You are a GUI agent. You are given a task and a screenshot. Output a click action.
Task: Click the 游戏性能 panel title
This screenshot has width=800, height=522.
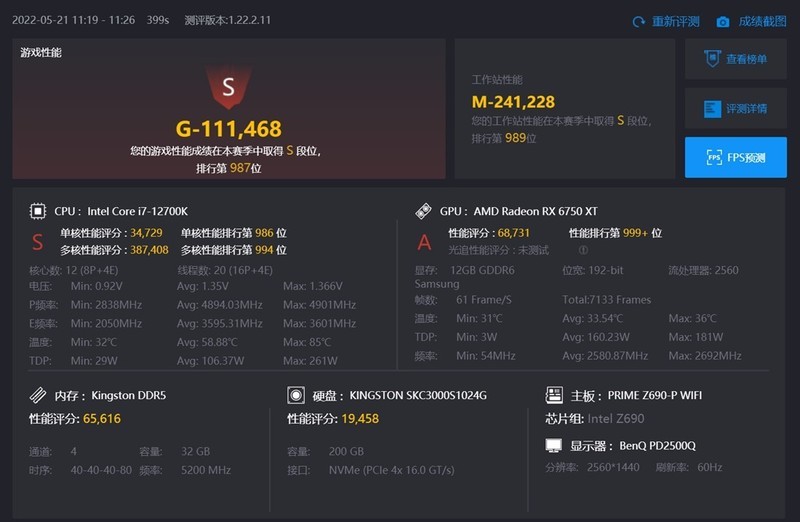click(41, 53)
